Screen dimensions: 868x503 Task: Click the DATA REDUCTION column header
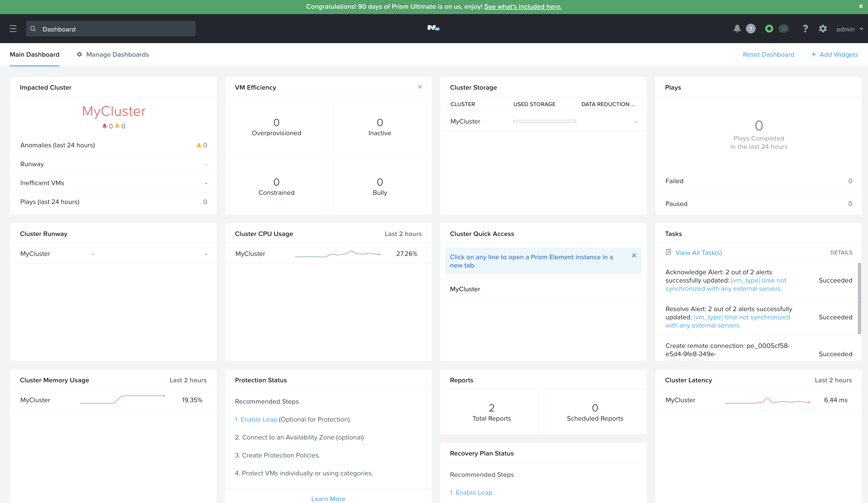tap(608, 104)
